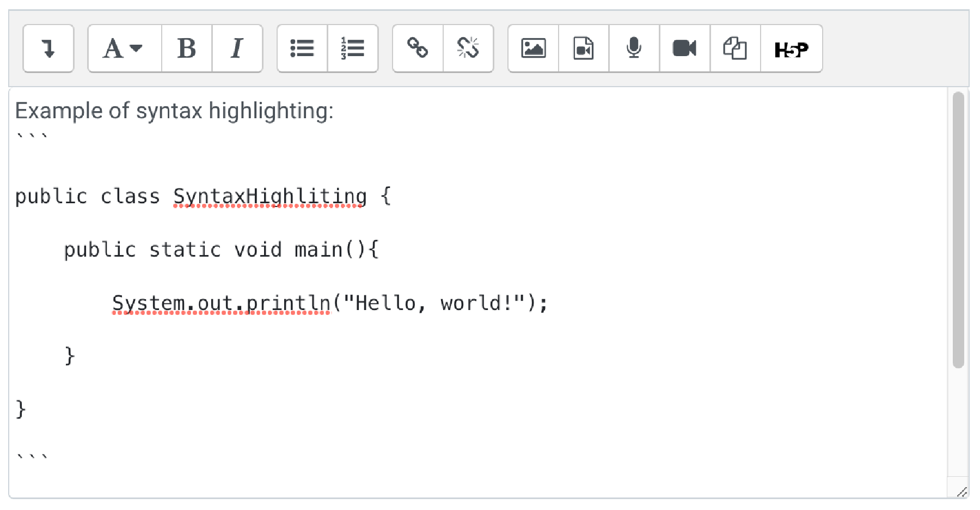
Task: Remove link with the unlink icon
Action: (x=468, y=48)
